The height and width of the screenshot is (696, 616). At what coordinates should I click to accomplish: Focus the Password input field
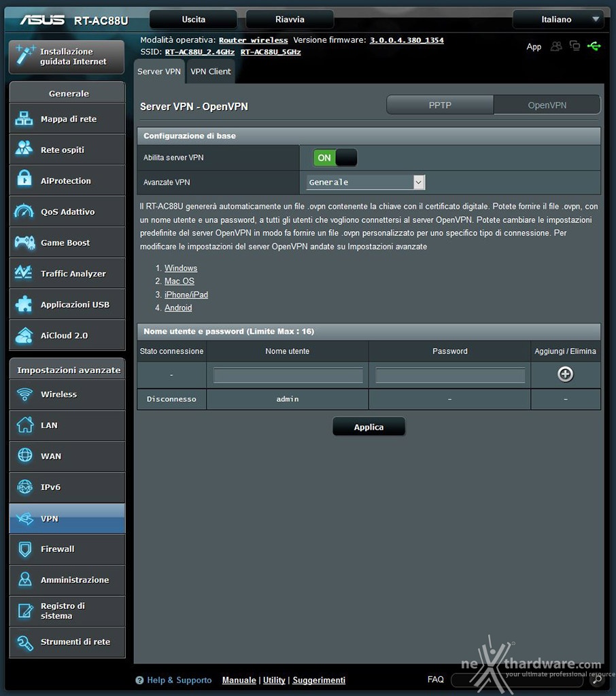coord(450,375)
